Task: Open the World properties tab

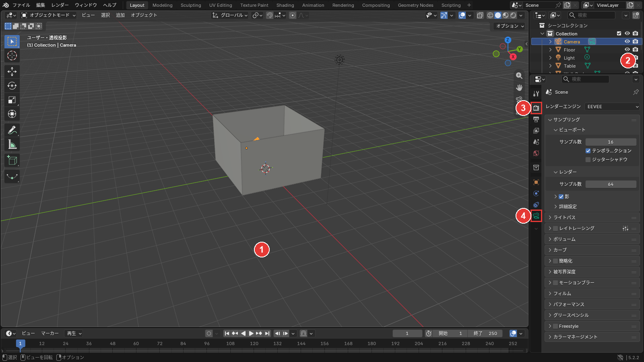Action: click(536, 153)
